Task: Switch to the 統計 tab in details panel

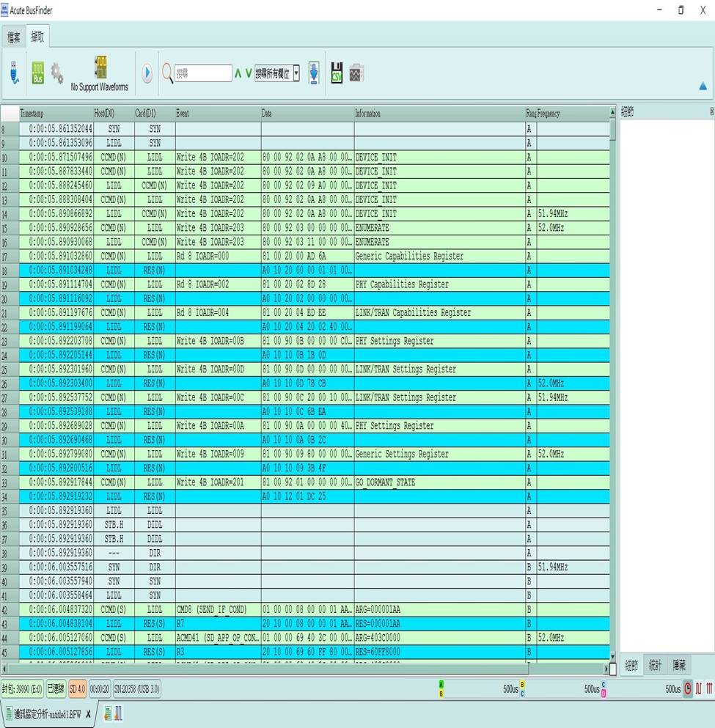Action: [x=655, y=665]
